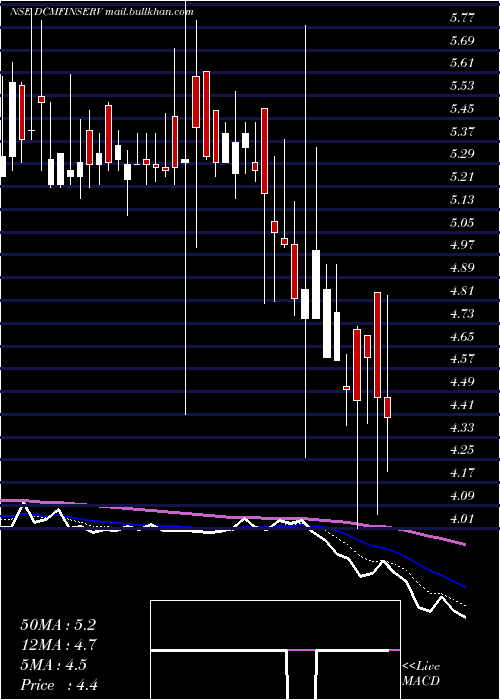
Task: Click the <<Live MACD label
Action: (x=421, y=674)
